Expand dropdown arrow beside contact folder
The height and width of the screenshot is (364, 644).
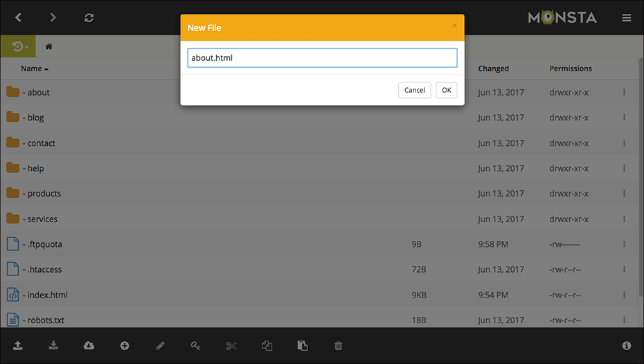tap(24, 144)
